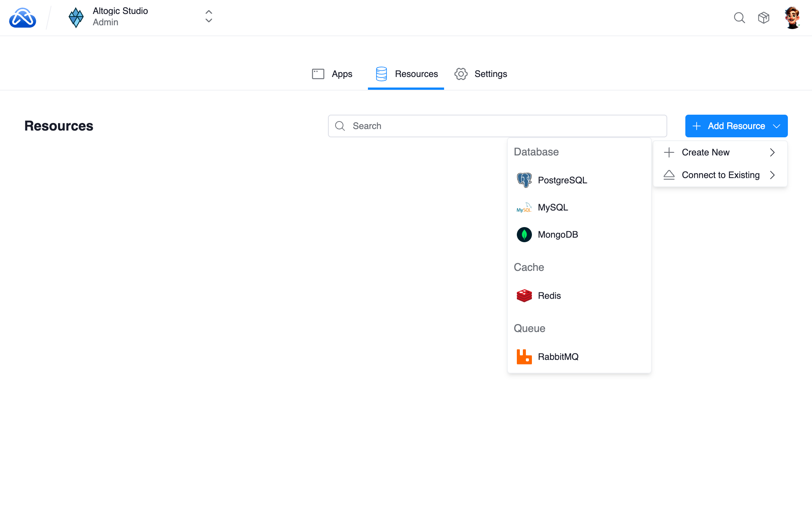Expand Connect to Existing submenu arrow
The image size is (812, 507).
pyautogui.click(x=772, y=175)
